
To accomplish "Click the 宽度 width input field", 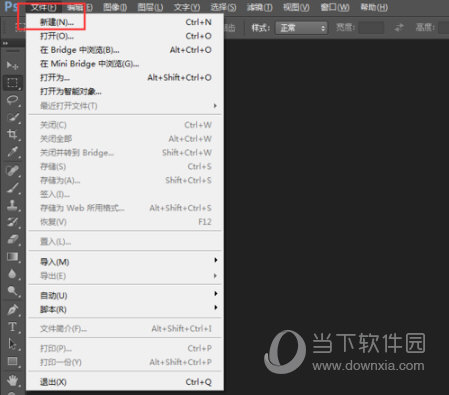I will pos(371,28).
